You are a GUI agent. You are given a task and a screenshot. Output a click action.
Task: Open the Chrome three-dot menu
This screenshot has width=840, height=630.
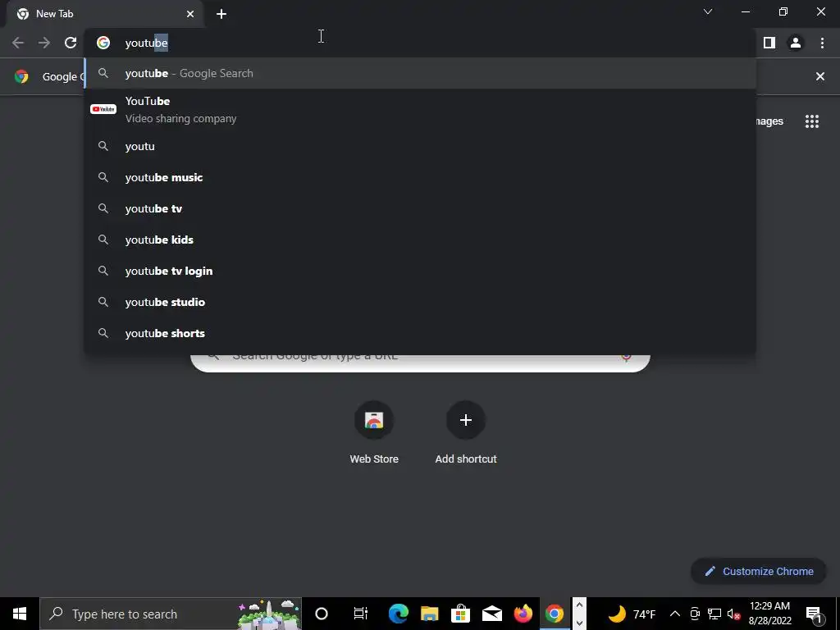point(822,43)
